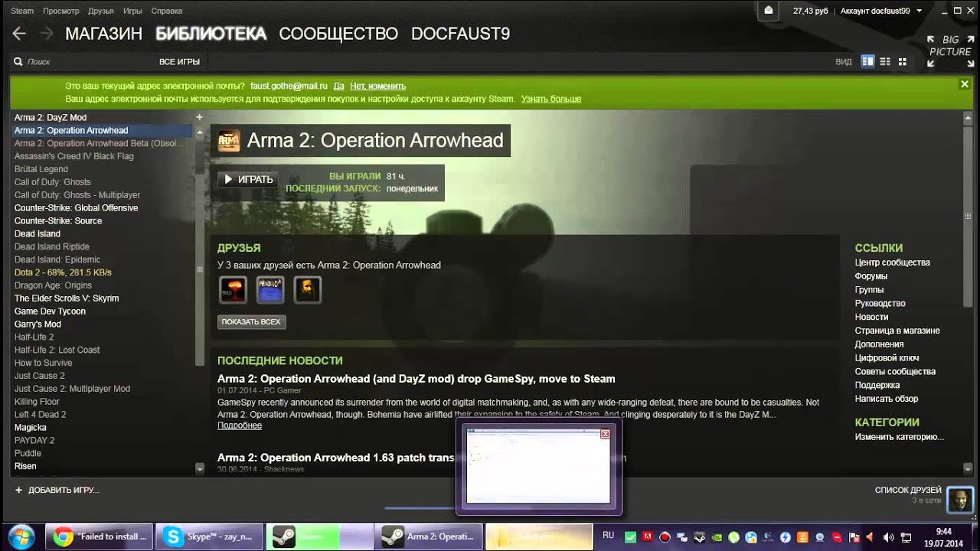
Task: Click the search magnifier icon
Action: click(x=18, y=61)
